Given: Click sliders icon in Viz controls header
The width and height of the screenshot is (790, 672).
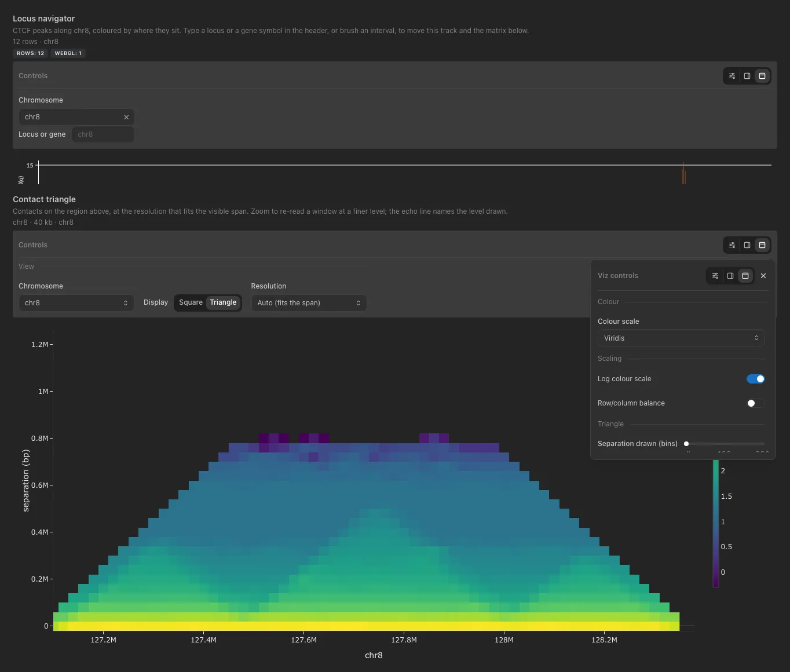Looking at the screenshot, I should 715,276.
